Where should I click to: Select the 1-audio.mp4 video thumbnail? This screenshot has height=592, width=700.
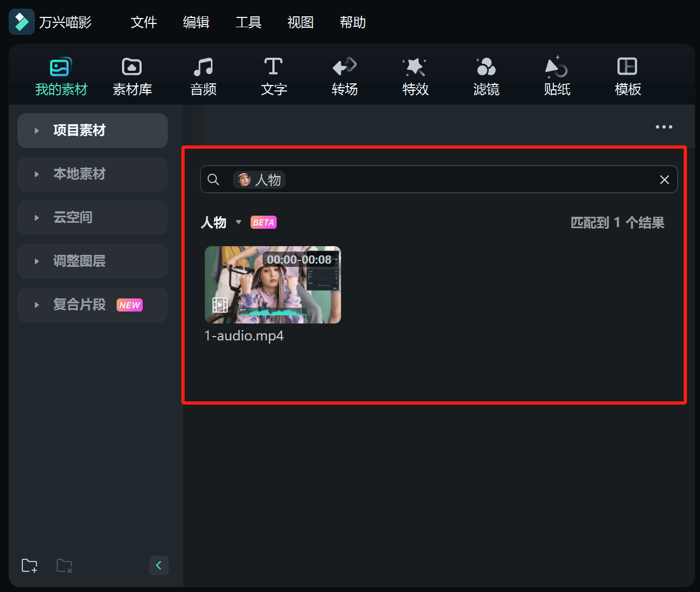coord(273,285)
